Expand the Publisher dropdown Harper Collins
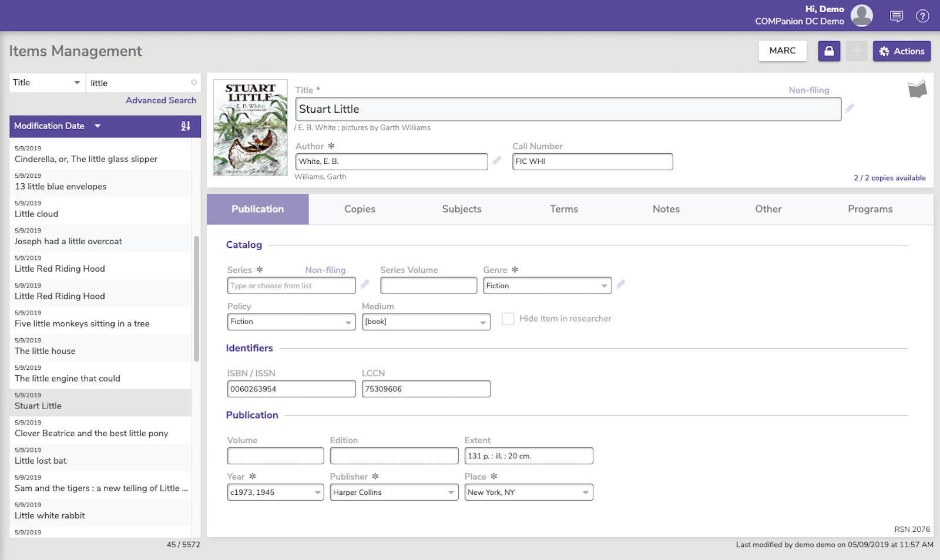The width and height of the screenshot is (940, 560). coord(451,492)
